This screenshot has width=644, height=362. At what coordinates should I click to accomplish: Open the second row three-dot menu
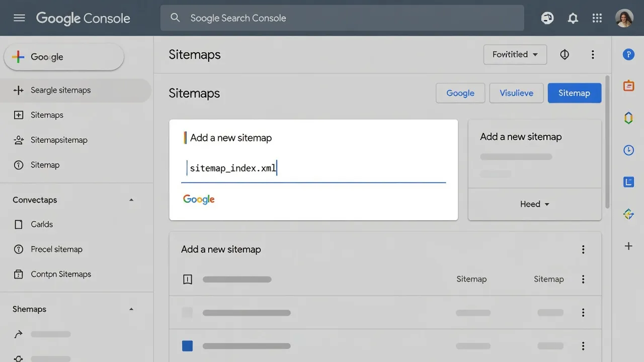point(583,313)
